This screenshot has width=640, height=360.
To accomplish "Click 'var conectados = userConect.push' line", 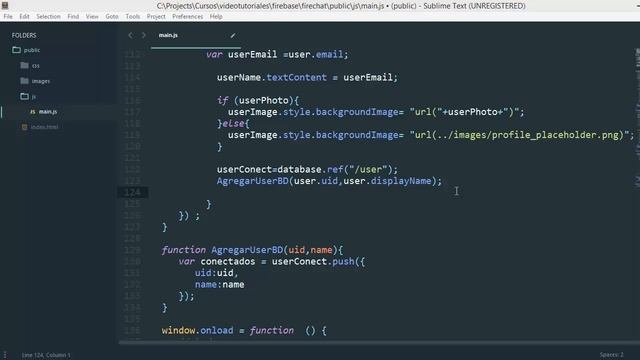I will [271, 261].
